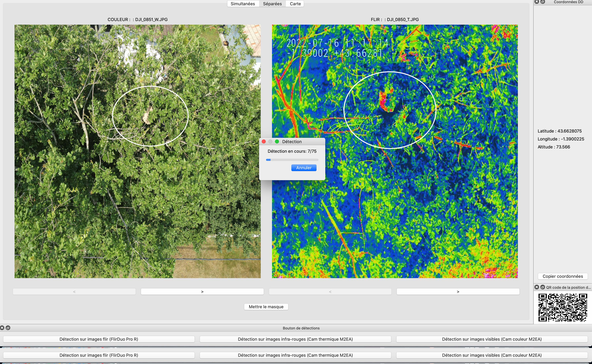The height and width of the screenshot is (364, 592).
Task: Close the Bouton de détections panel
Action: [2, 328]
